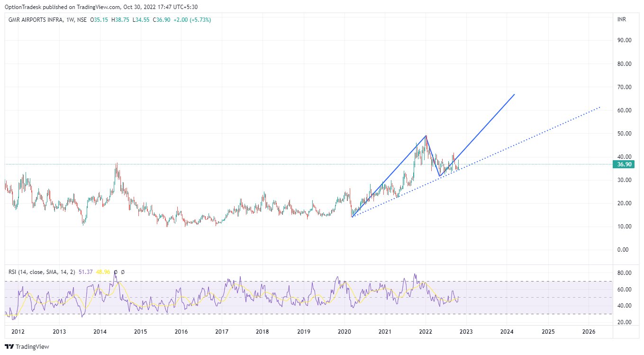This screenshot has width=644, height=355.
Task: Click the 2019 year label on time axis
Action: 303,332
